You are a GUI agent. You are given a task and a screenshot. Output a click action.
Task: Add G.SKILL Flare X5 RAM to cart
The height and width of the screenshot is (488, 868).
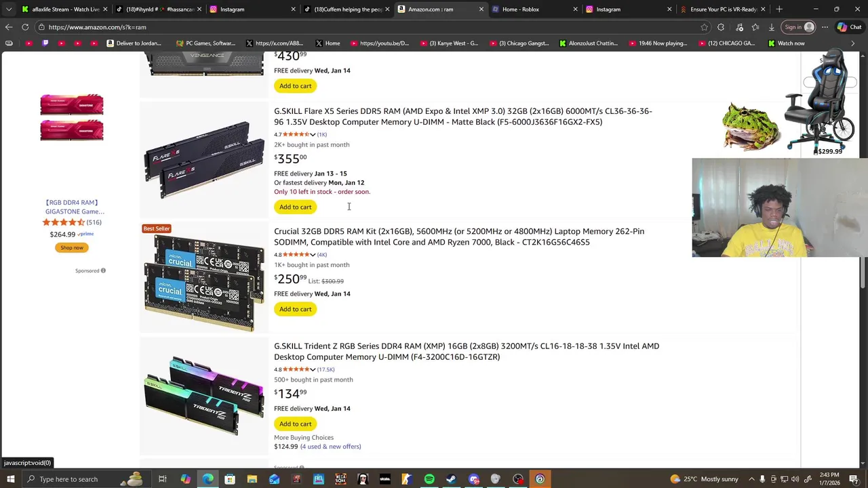296,207
